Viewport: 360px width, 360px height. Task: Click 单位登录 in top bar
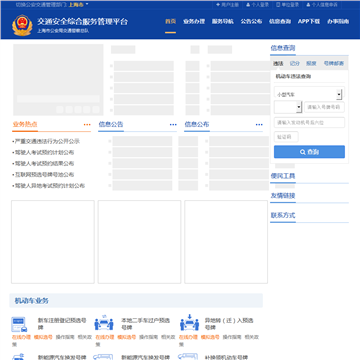[287, 5]
